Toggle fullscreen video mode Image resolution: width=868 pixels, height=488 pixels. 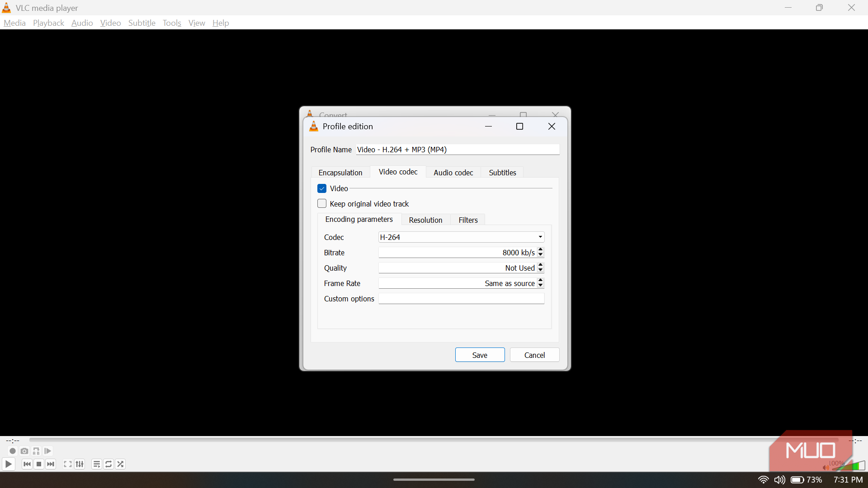pos(68,464)
